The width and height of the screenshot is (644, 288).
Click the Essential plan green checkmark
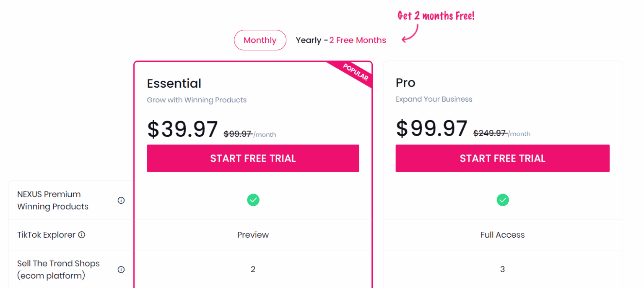(253, 200)
